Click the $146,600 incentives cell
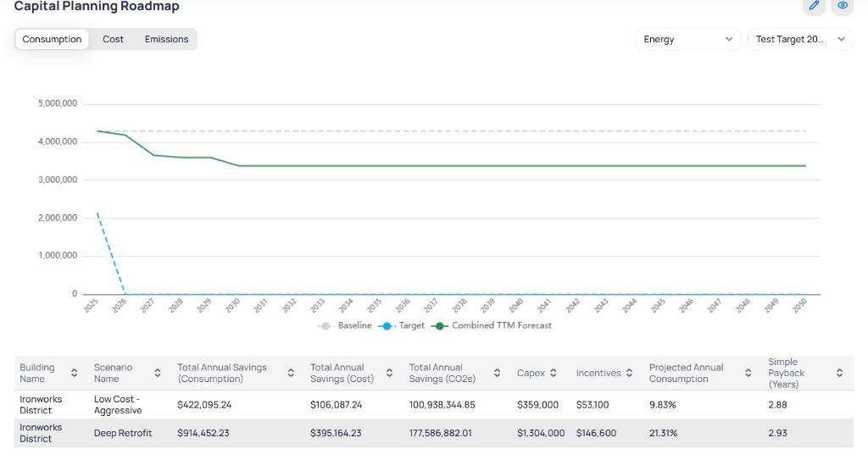The height and width of the screenshot is (460, 868). tap(596, 433)
